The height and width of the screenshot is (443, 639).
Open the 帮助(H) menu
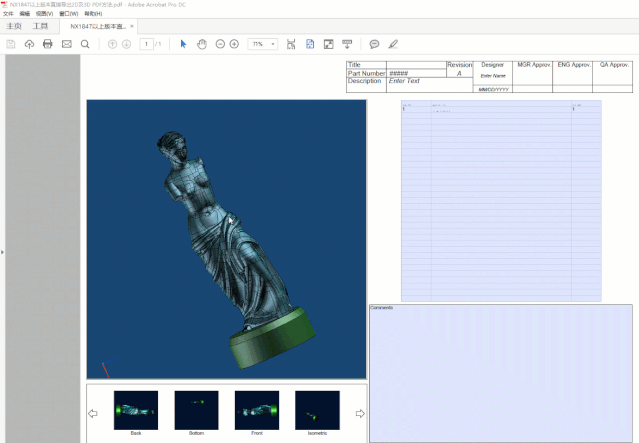[x=93, y=13]
